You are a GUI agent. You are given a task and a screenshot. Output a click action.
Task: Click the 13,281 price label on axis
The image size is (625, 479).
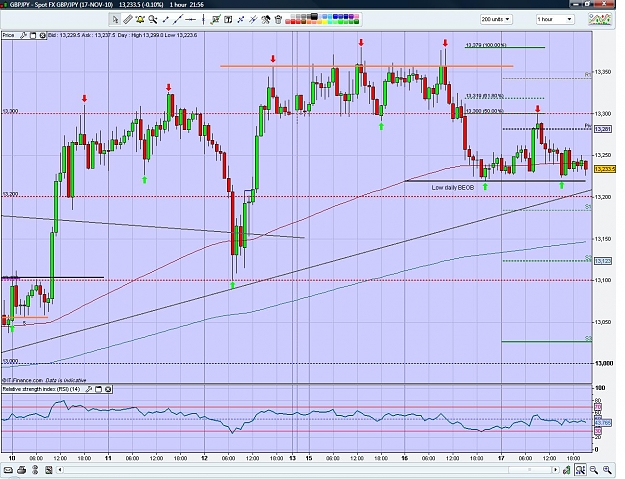602,129
